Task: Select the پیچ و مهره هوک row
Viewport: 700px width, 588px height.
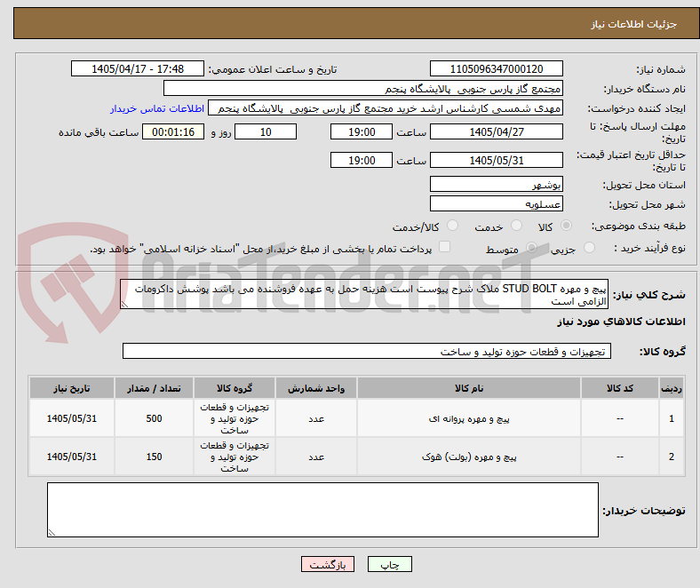Action: pyautogui.click(x=357, y=457)
